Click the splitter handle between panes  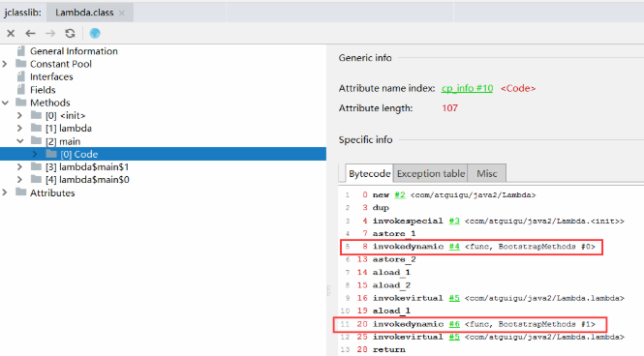coord(328,290)
